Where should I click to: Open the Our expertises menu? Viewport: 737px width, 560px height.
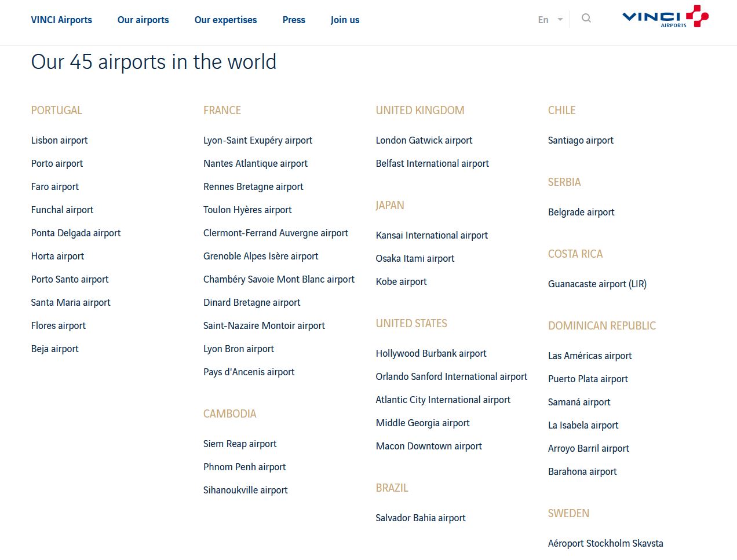point(225,20)
